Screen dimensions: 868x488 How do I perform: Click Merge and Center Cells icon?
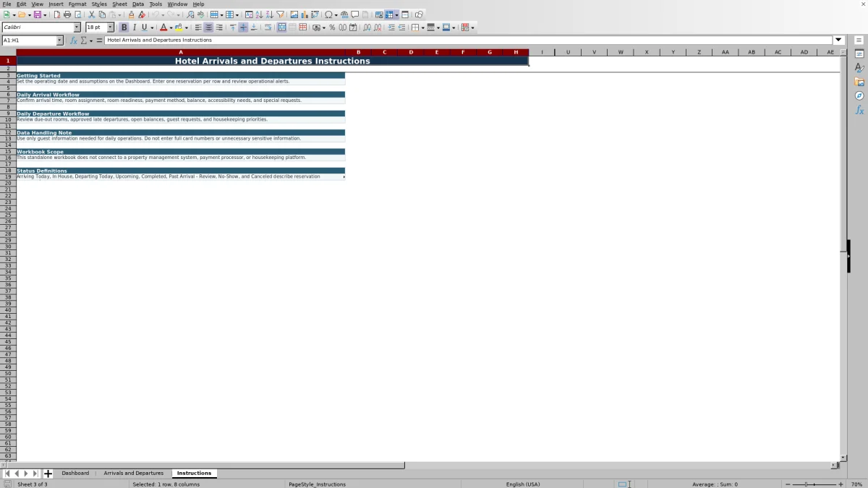coord(282,27)
